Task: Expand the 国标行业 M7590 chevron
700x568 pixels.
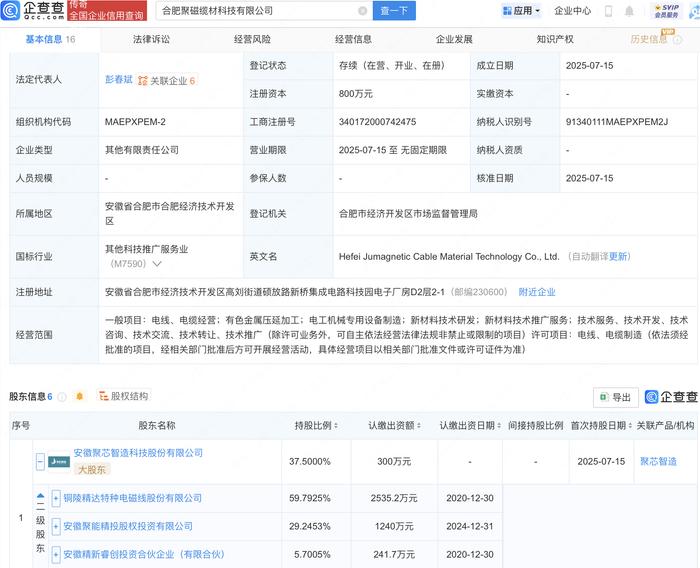Action: (157, 263)
